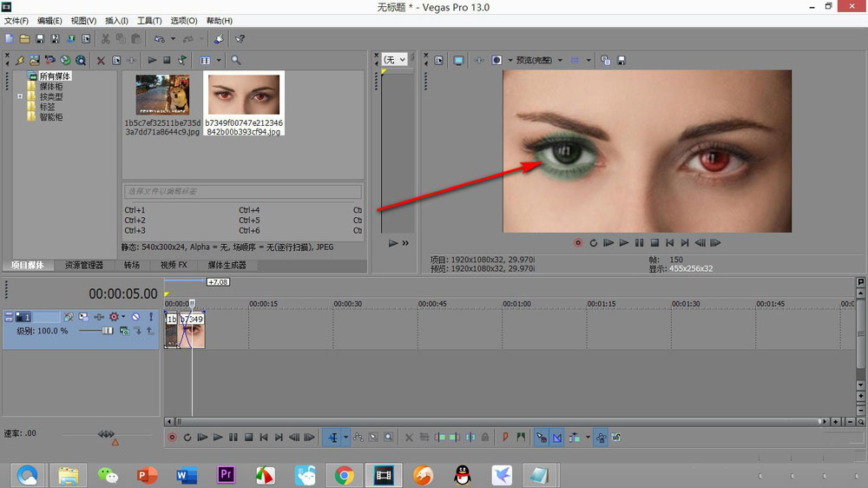Open the 预览(完整) preview quality dropdown
The height and width of the screenshot is (488, 868).
(x=539, y=61)
